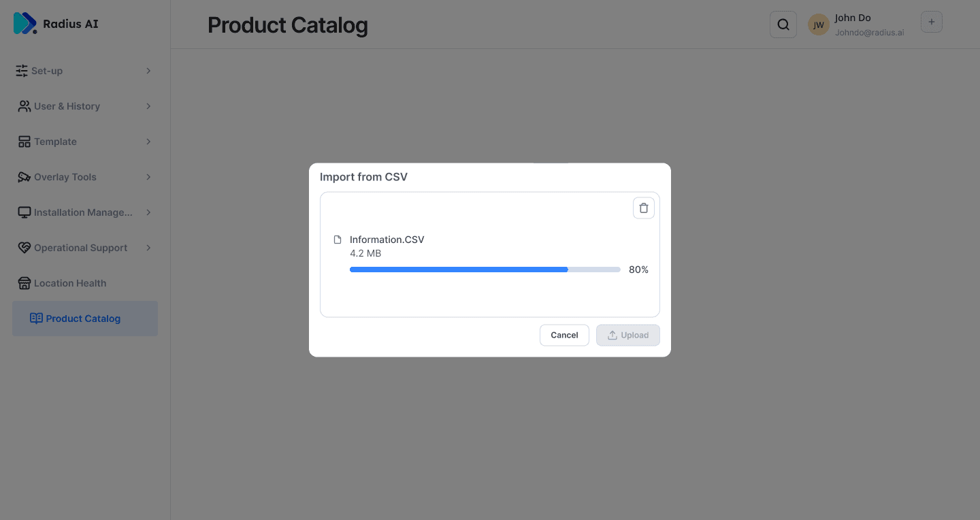Click the JW user avatar
This screenshot has width=980, height=520.
(818, 25)
